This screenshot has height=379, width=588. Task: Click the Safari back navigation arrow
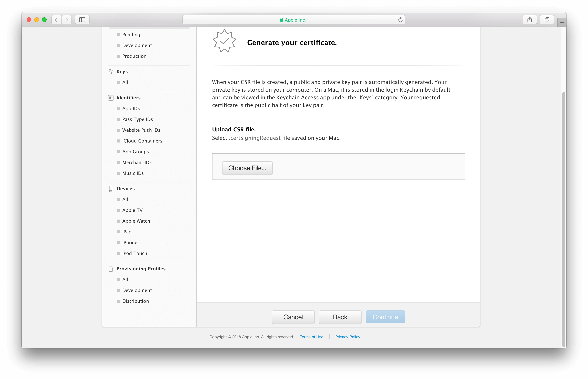pos(56,20)
